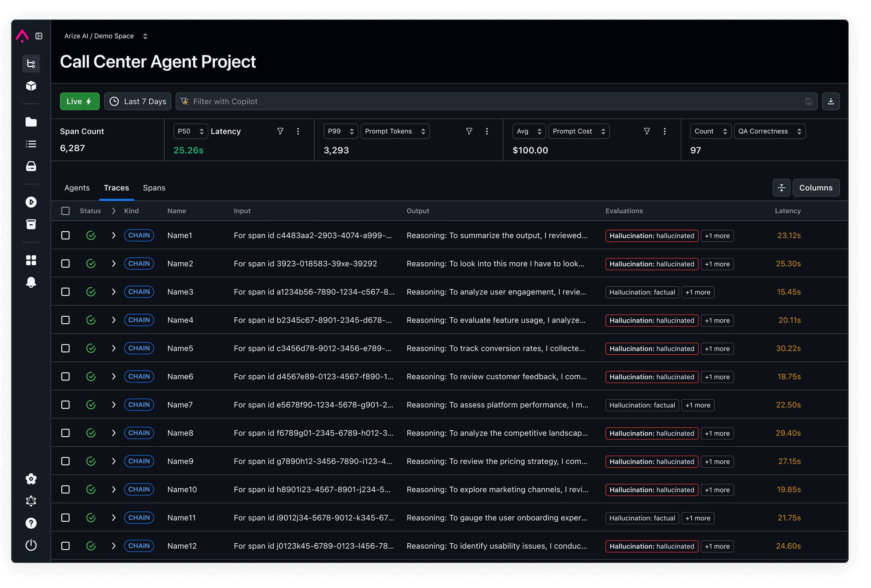Open the Latency card kebab menu
871x588 pixels.
[298, 131]
